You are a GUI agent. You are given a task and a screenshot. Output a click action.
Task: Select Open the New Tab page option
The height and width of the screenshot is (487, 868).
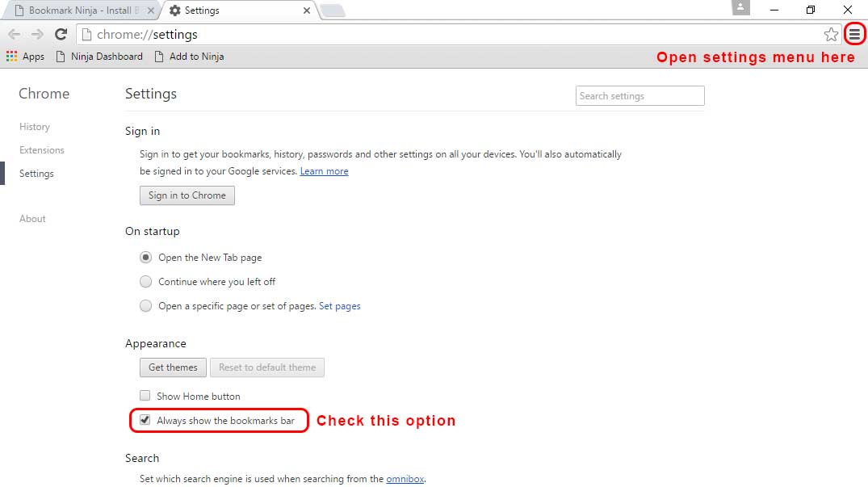pyautogui.click(x=145, y=258)
